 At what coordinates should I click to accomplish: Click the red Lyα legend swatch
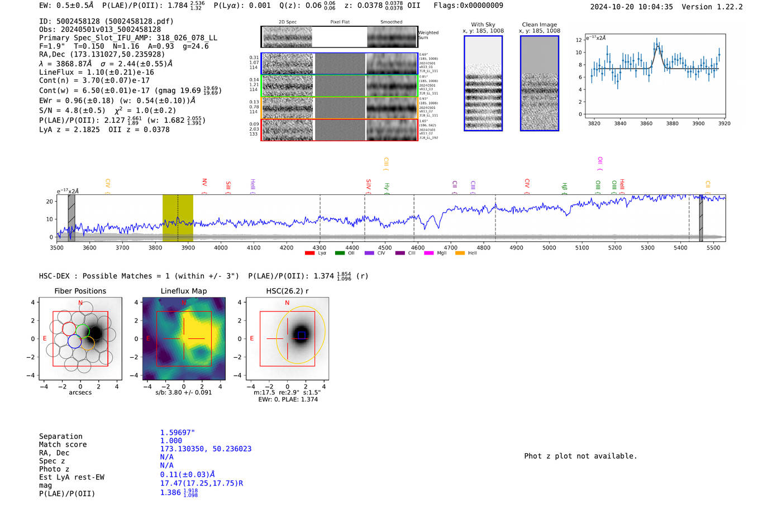(309, 253)
